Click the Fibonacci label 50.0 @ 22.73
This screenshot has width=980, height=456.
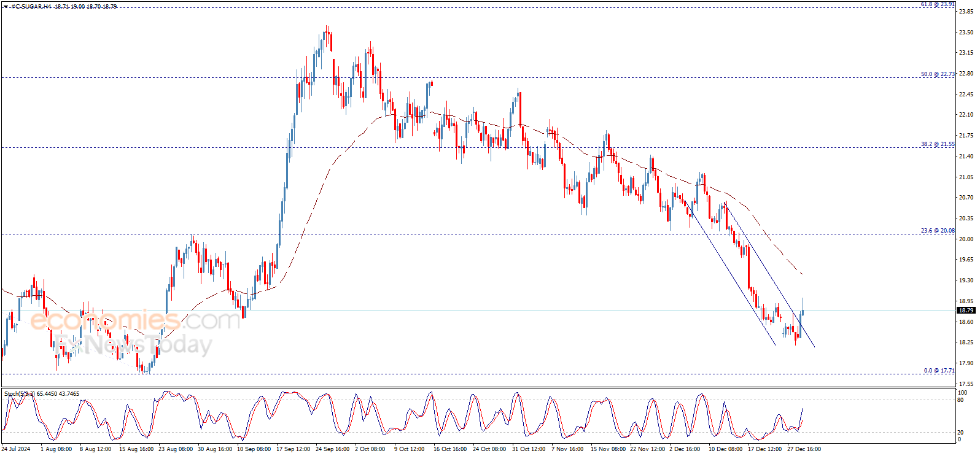[x=938, y=74]
